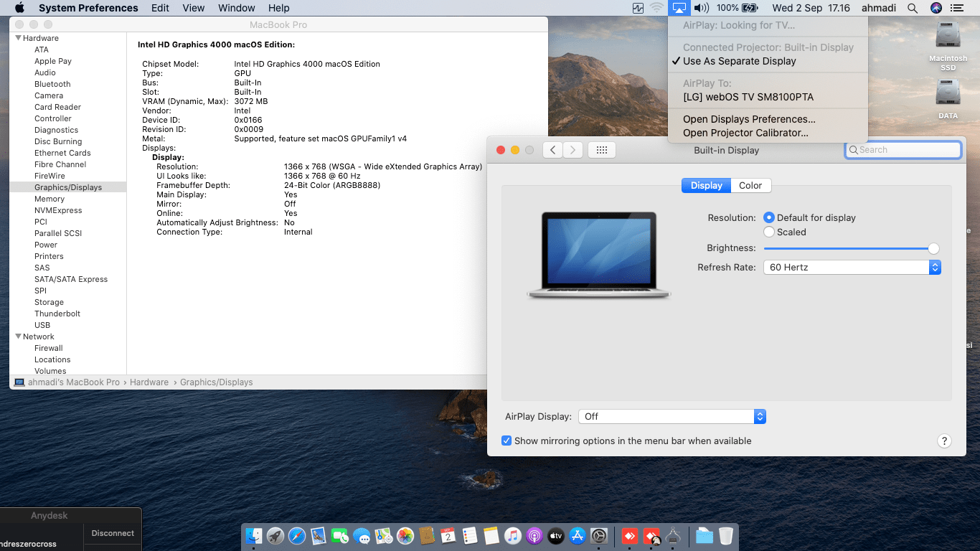Open Finder from the Dock

pos(254,536)
